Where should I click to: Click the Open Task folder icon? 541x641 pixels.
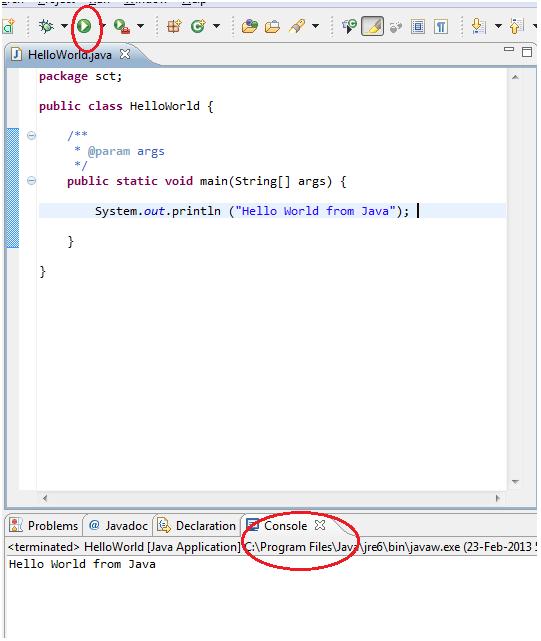coord(272,27)
